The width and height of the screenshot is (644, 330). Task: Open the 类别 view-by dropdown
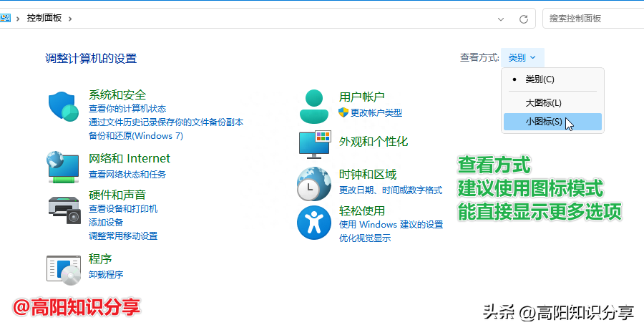(522, 57)
